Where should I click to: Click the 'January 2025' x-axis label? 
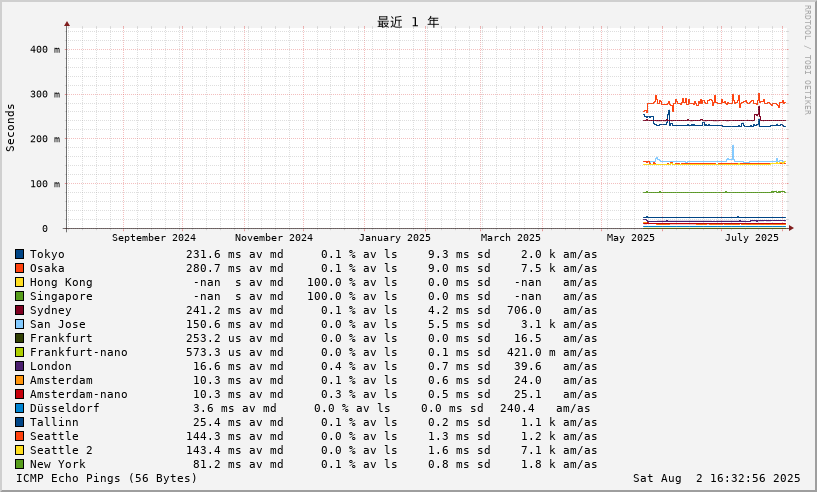[394, 238]
